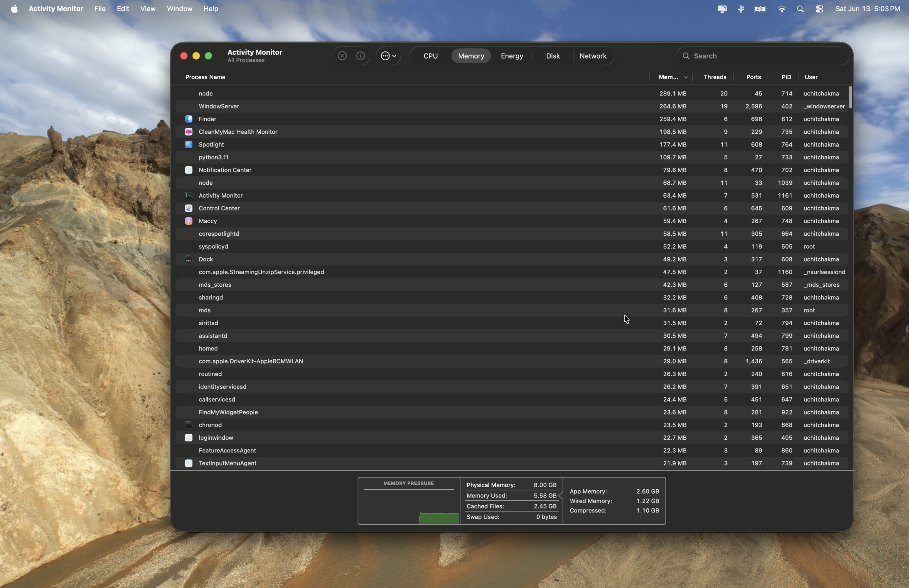Click the TextInputMenuAgent process icon
This screenshot has width=909, height=588.
click(x=189, y=463)
